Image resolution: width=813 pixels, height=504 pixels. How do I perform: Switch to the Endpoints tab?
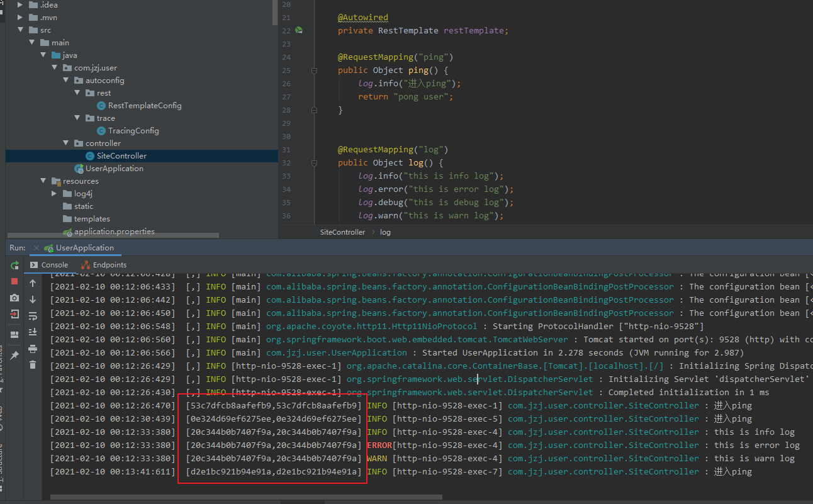click(x=104, y=265)
